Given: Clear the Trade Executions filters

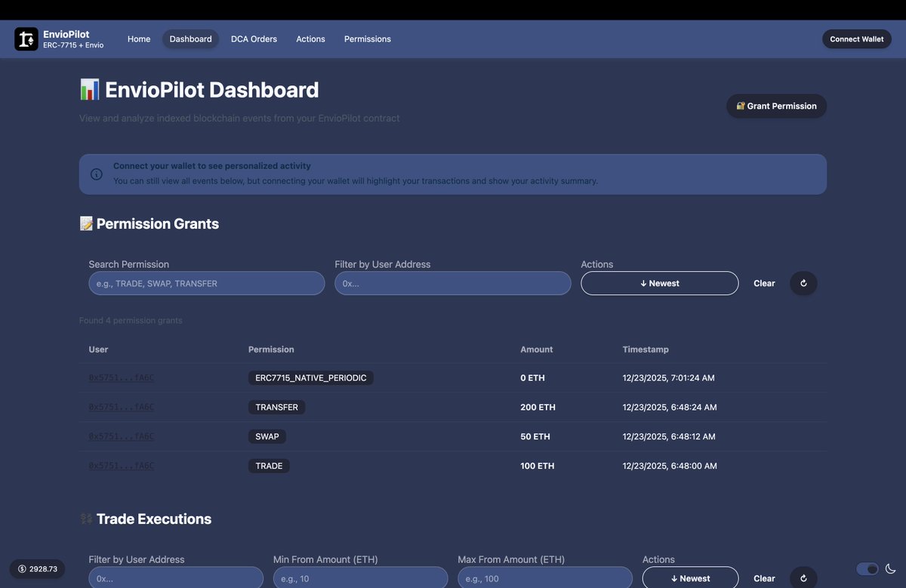Looking at the screenshot, I should [764, 578].
